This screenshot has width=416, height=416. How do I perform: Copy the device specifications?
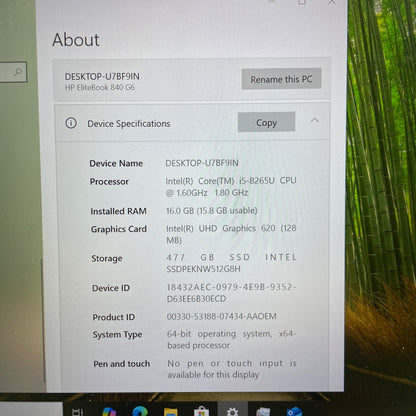click(266, 122)
